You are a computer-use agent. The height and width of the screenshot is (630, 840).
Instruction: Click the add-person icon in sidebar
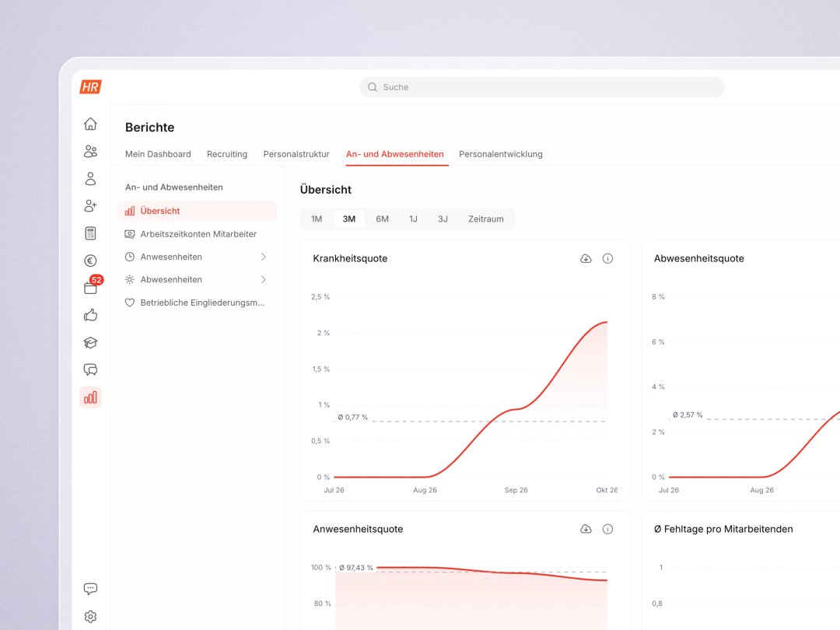90,205
